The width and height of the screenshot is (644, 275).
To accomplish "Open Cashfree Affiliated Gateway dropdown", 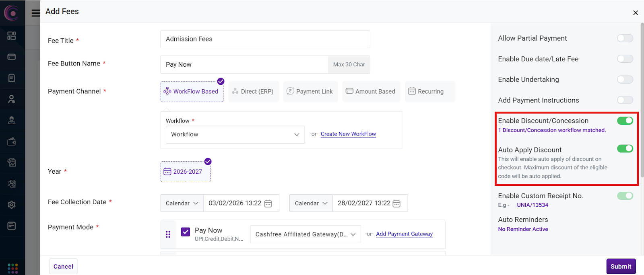I will (305, 234).
